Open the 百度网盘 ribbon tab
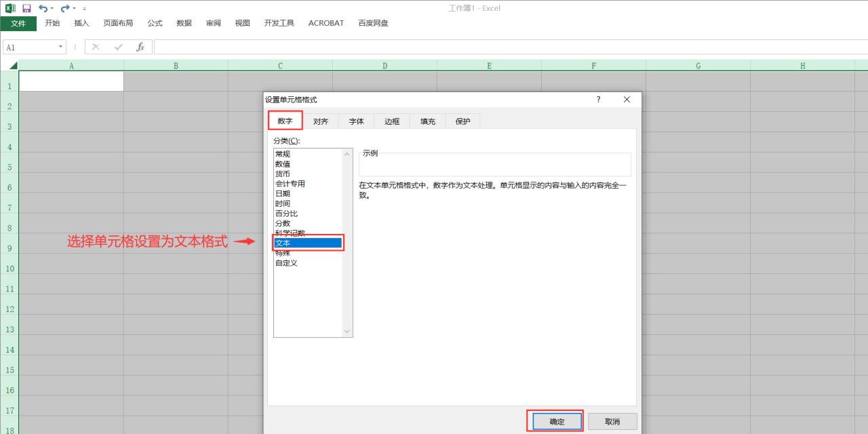Screen dimensions: 868x434 point(373,23)
